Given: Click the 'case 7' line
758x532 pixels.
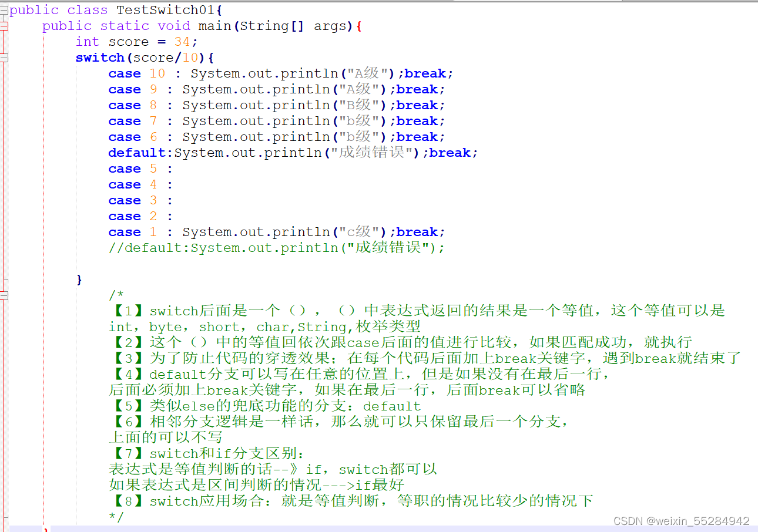Looking at the screenshot, I should pos(277,121).
